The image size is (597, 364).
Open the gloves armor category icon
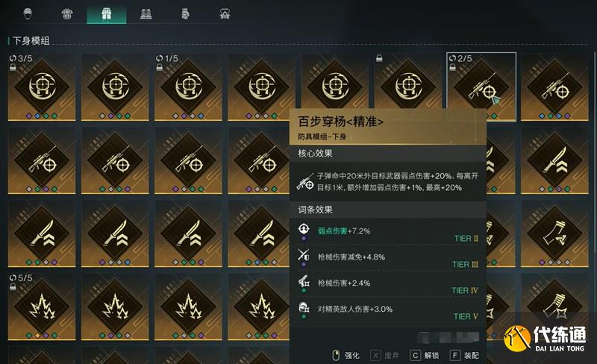tap(185, 14)
